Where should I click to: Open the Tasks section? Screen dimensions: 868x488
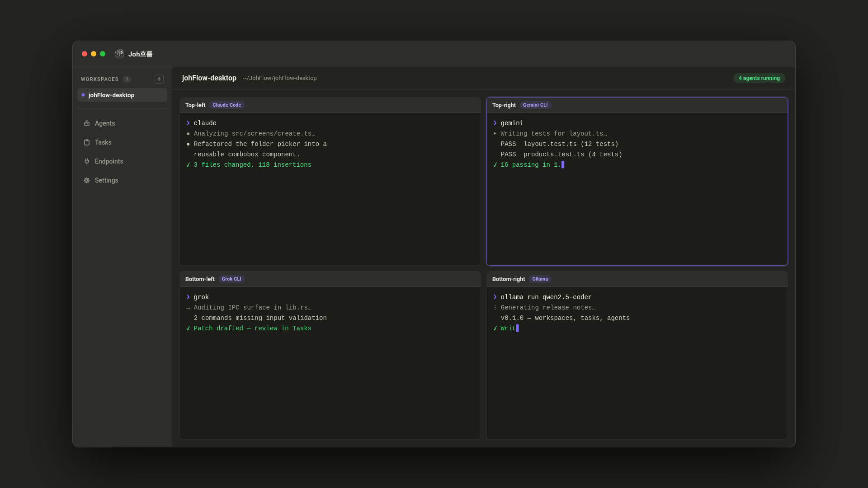coord(122,142)
